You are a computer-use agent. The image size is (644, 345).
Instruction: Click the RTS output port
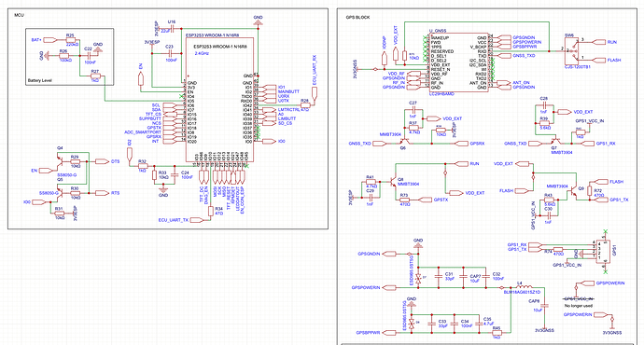tap(102, 193)
